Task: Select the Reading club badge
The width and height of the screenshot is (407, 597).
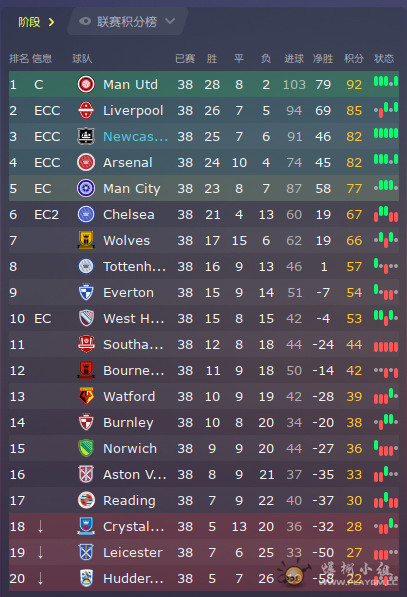Action: tap(86, 500)
